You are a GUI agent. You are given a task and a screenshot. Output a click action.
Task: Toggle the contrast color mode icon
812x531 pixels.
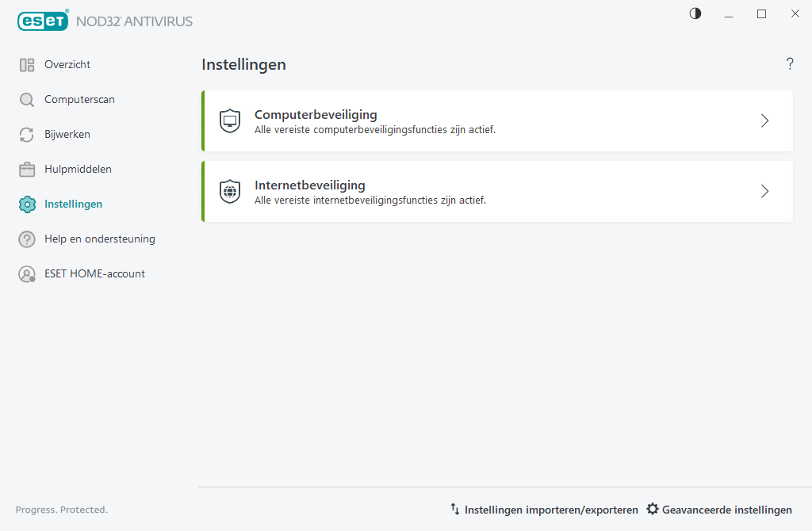coord(695,13)
